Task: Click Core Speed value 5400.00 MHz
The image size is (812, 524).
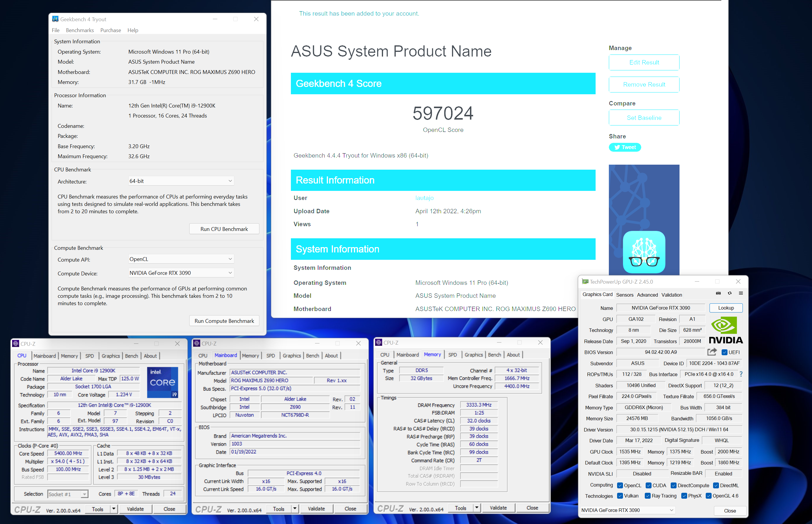Action: [x=68, y=453]
